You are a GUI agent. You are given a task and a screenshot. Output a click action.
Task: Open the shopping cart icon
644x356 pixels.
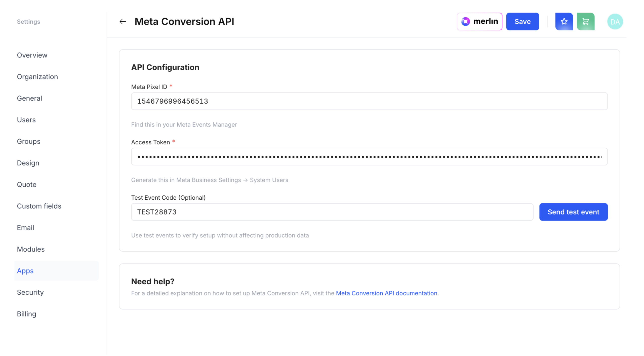coord(585,22)
